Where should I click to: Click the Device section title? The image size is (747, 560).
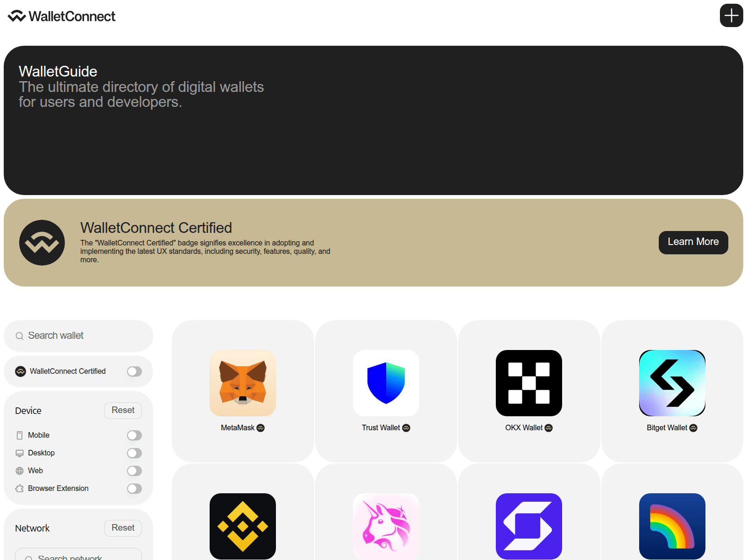tap(28, 411)
